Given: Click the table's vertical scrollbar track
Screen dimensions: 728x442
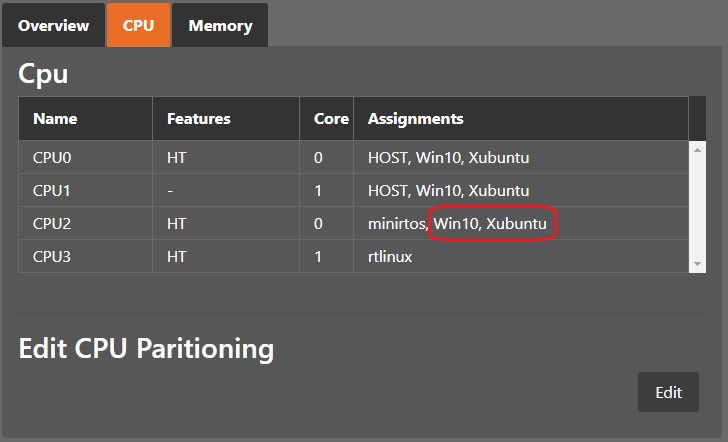Looking at the screenshot, I should (x=698, y=205).
